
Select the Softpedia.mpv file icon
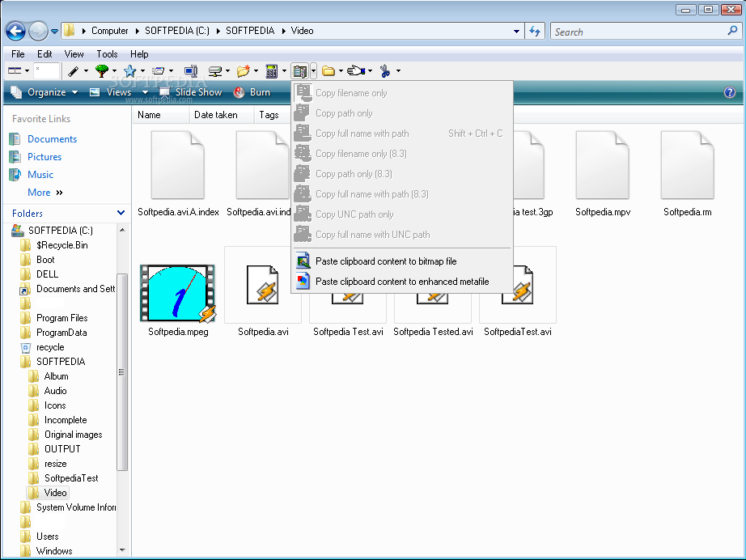click(603, 165)
